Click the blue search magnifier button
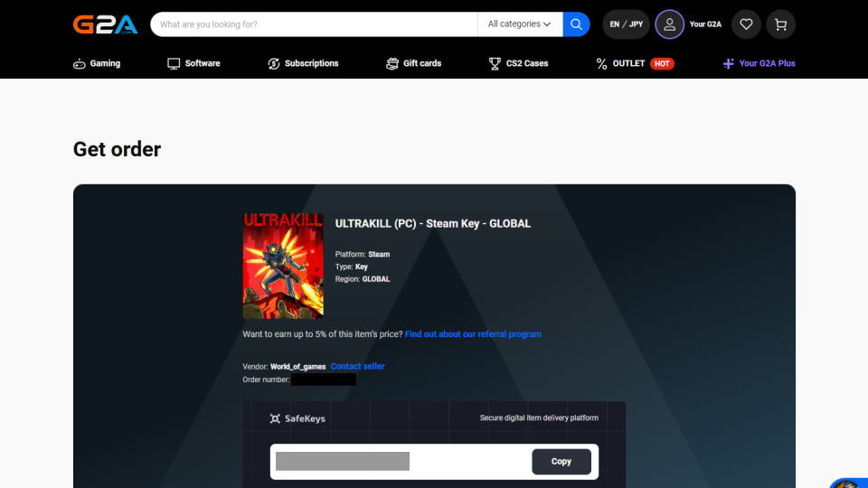 click(x=576, y=24)
